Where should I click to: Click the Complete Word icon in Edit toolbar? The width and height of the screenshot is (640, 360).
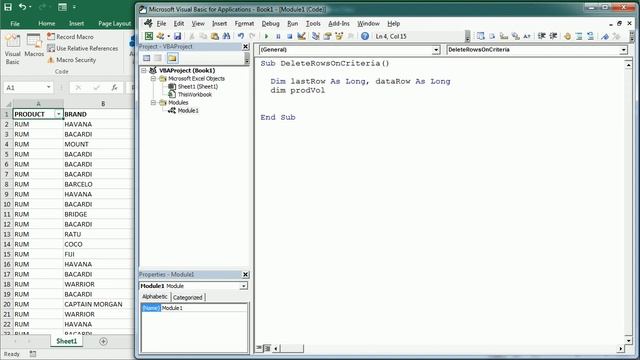[527, 36]
